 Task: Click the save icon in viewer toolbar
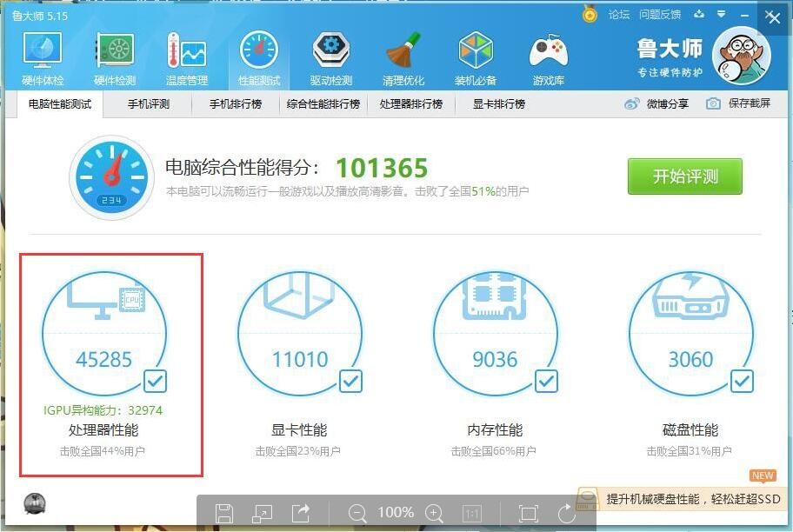point(224,514)
